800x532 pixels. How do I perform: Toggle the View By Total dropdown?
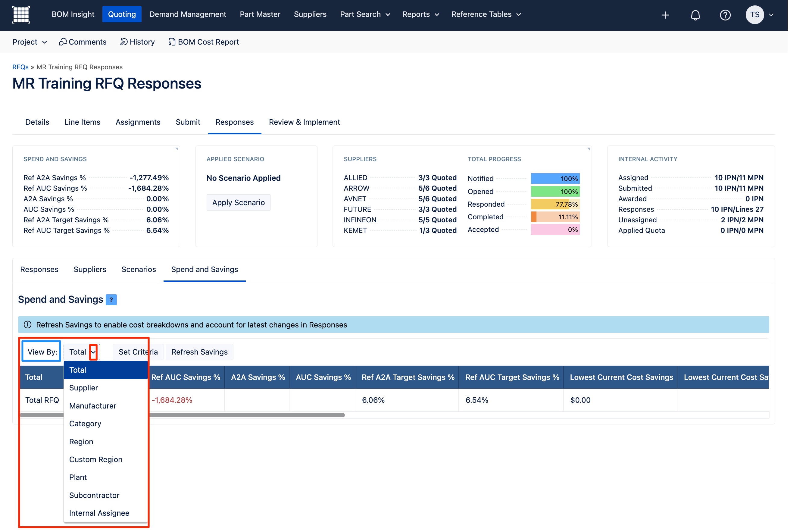pos(82,352)
